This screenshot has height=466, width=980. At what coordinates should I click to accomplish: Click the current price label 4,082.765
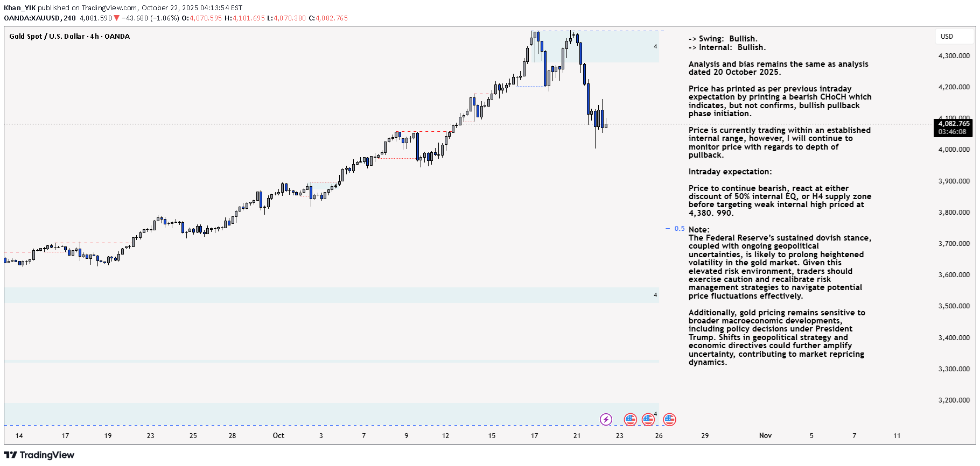point(953,124)
